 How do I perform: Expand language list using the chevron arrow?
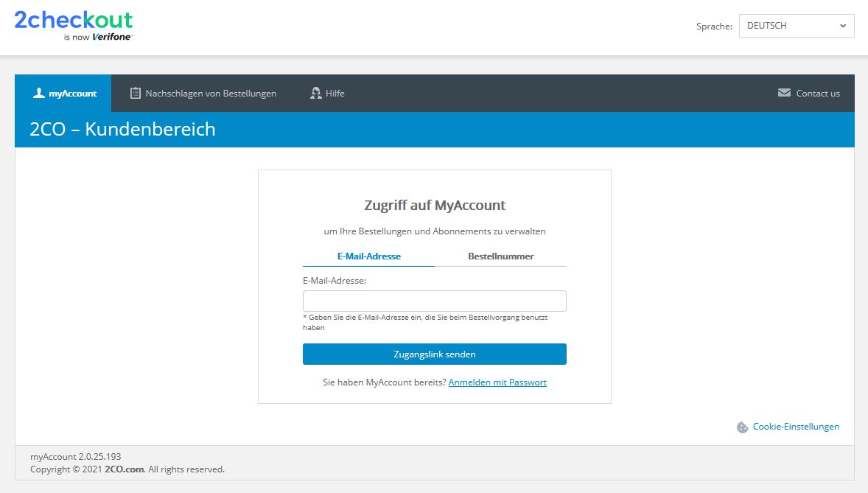843,26
